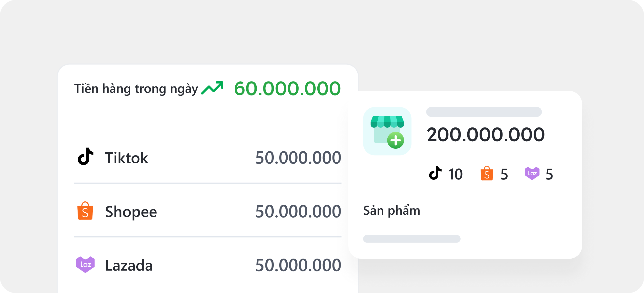Click the Tiktok amount 50.000.000
Screen dimensions: 644x293
298,158
